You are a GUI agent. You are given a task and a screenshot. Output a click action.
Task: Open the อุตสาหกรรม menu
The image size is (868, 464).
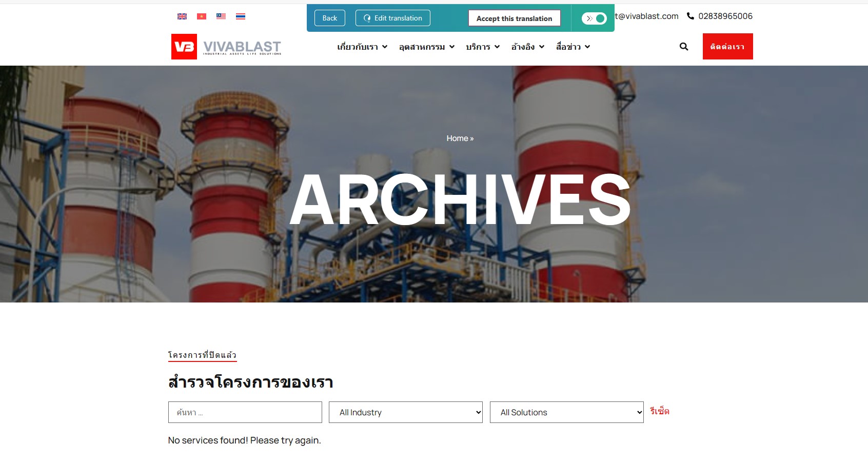click(422, 47)
